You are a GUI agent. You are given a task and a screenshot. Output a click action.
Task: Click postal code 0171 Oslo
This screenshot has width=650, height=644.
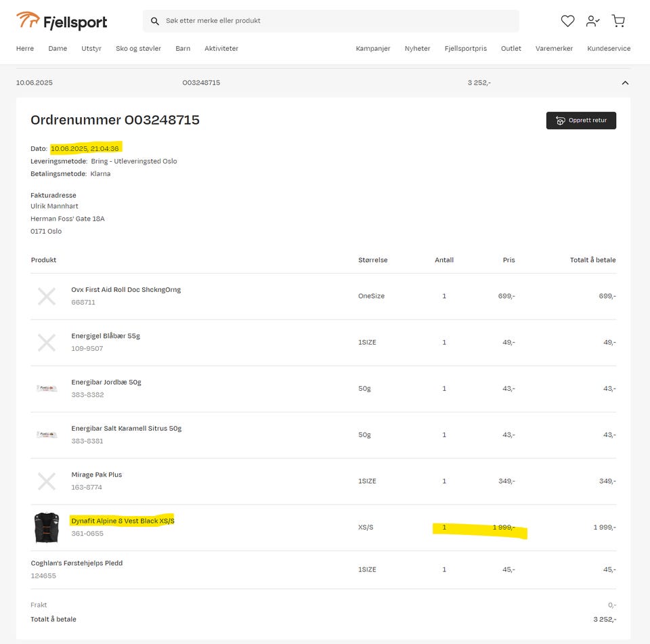click(46, 232)
